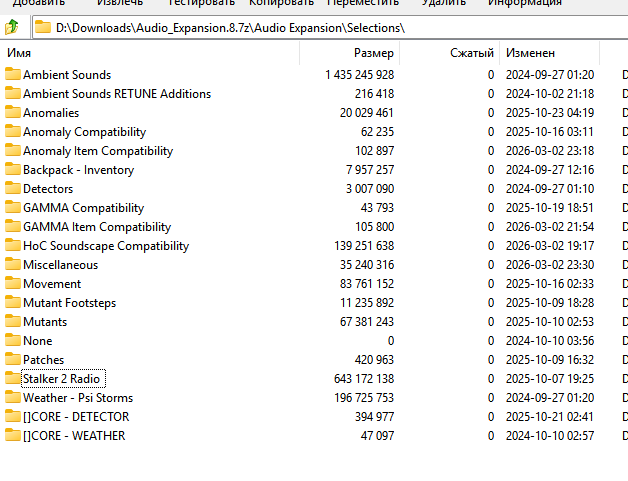Click the size value 643 172 138
628x481 pixels.
(364, 379)
